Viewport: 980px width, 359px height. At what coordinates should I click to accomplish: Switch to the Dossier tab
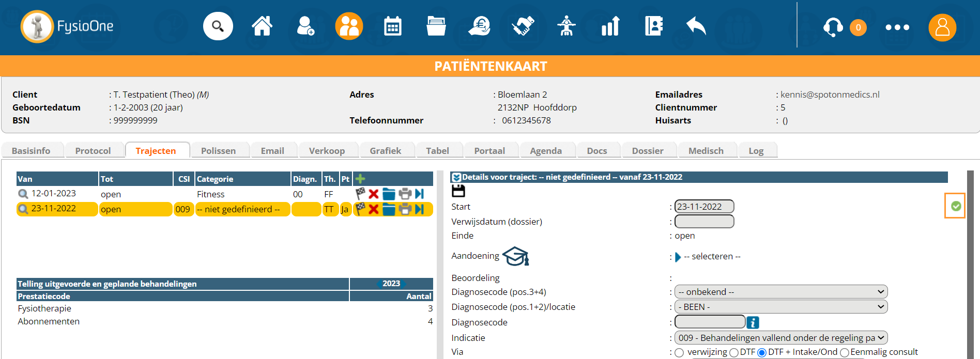coord(647,151)
